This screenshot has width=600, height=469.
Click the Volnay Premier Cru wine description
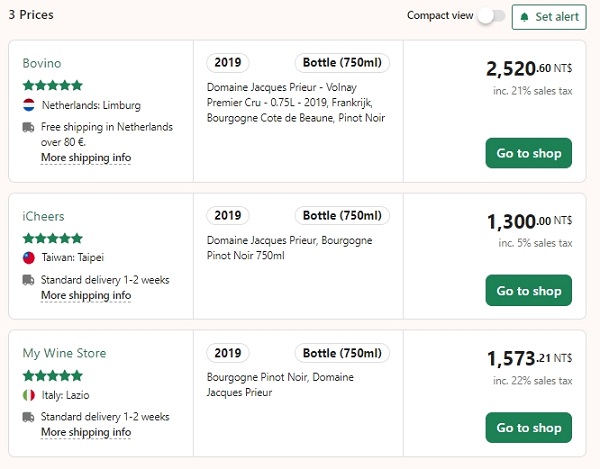point(296,103)
